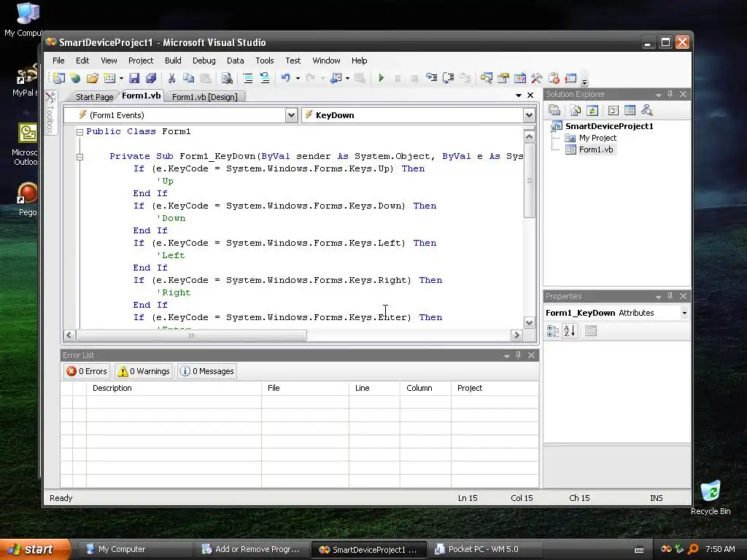Select My Project in Solution Explorer
This screenshot has width=747, height=560.
tap(597, 138)
